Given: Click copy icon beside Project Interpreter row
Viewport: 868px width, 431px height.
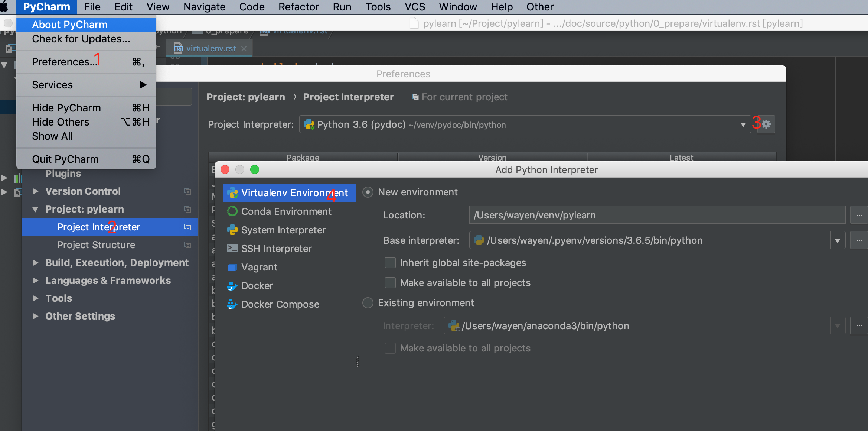Looking at the screenshot, I should click(187, 227).
